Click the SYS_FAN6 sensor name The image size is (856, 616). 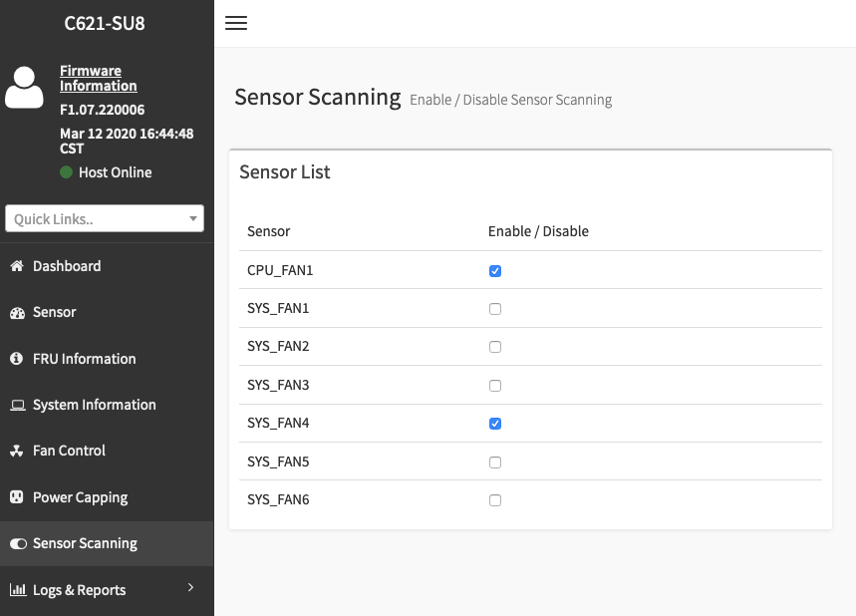[278, 499]
